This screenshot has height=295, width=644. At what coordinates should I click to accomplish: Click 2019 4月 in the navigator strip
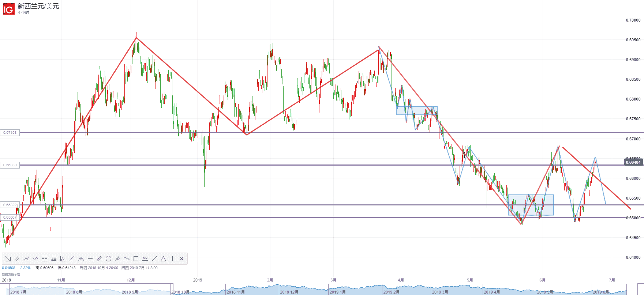coord(492,292)
